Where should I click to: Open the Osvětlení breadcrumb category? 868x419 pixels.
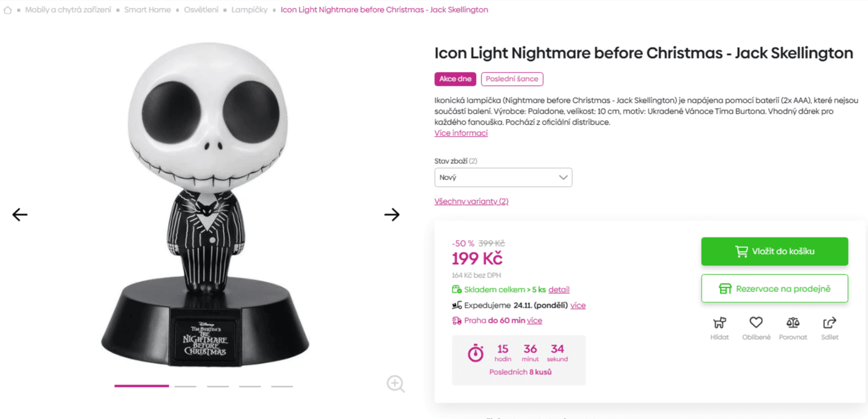click(x=201, y=9)
